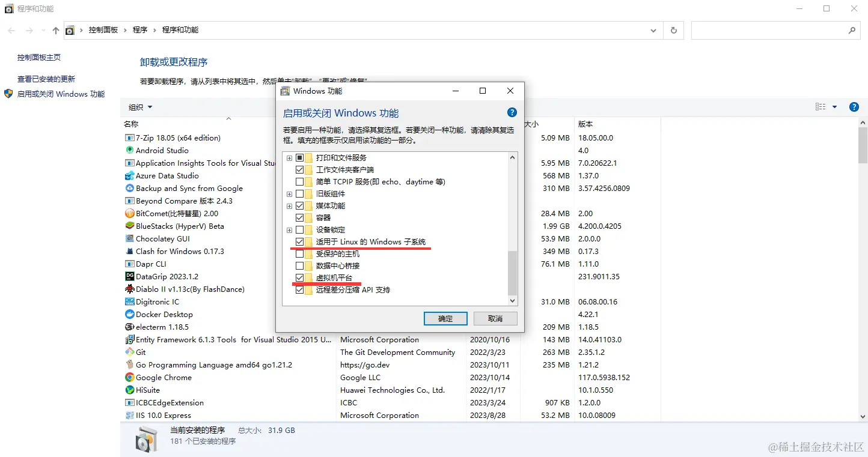Click the Clash for Windows icon
This screenshot has width=868, height=457.
[x=129, y=251]
